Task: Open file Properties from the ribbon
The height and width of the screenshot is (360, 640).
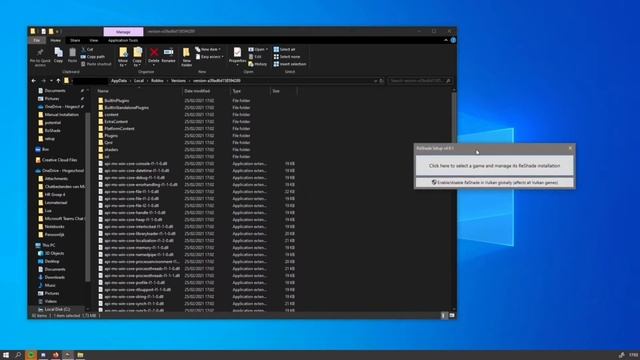Action: tap(237, 55)
